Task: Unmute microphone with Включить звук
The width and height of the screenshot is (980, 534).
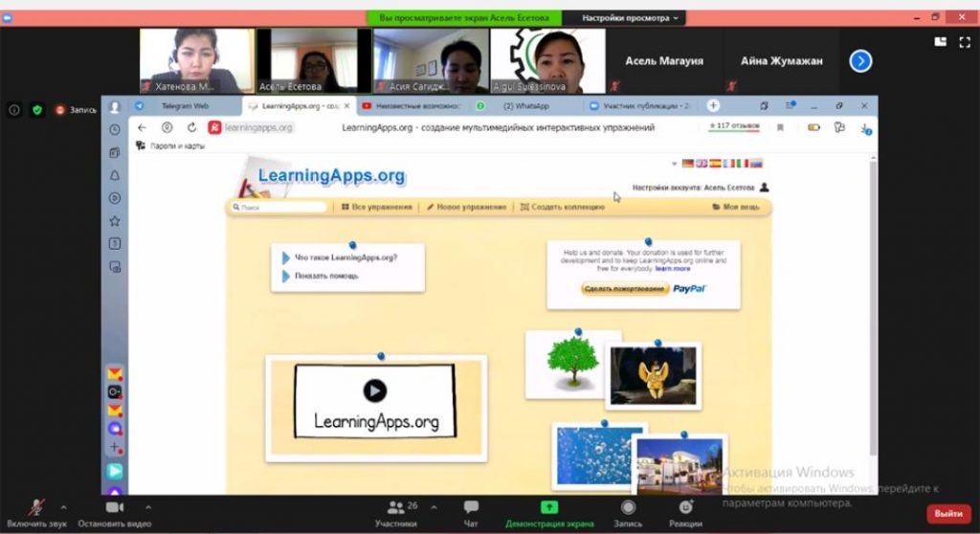Action: (36, 514)
